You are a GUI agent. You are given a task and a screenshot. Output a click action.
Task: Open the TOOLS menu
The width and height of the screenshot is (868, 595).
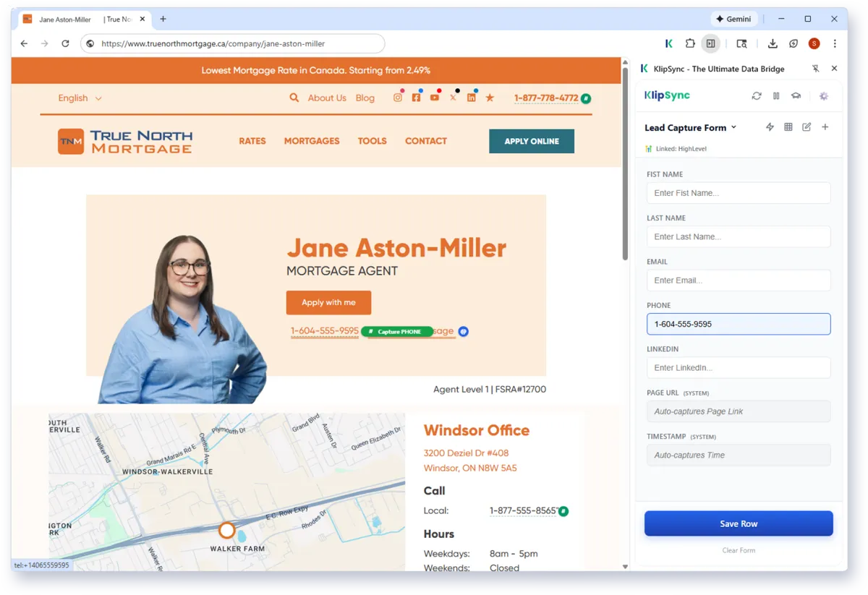(373, 141)
